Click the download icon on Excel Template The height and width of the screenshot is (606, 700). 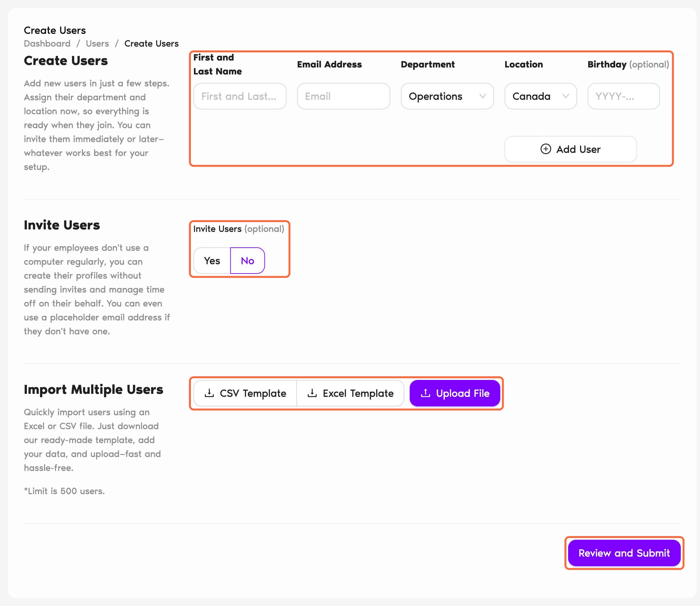pyautogui.click(x=312, y=393)
